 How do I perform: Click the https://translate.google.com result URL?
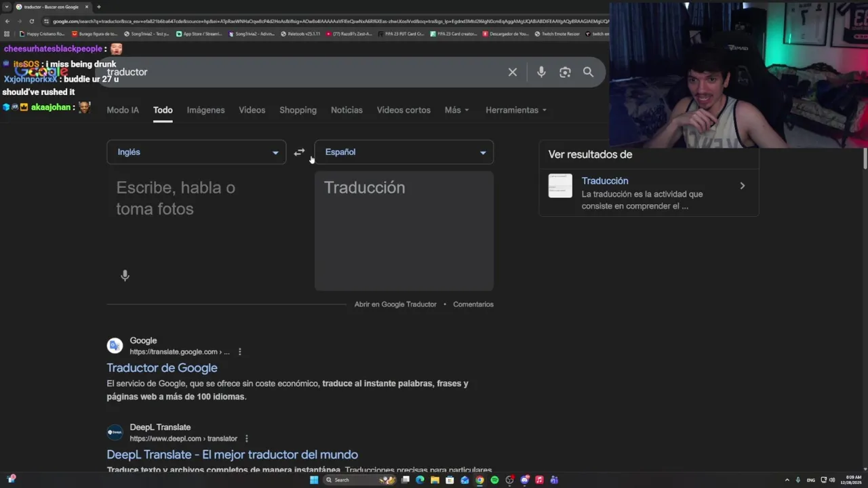click(x=180, y=352)
